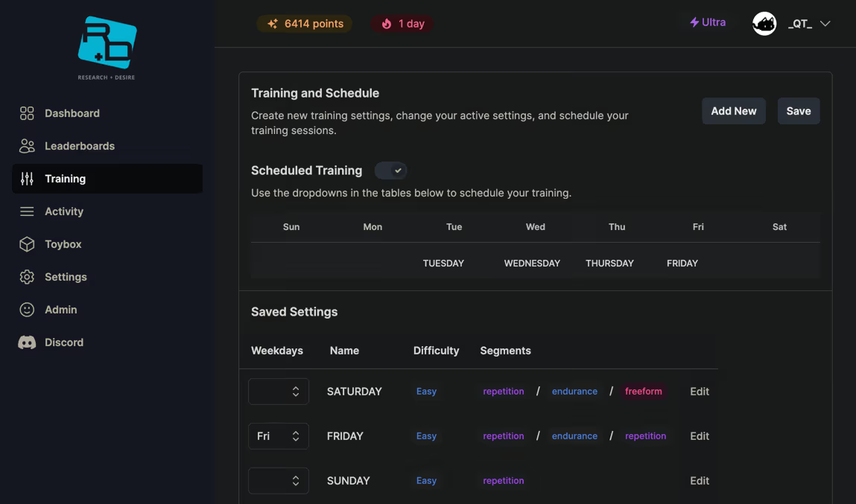Click the Toybox cube icon

click(27, 244)
